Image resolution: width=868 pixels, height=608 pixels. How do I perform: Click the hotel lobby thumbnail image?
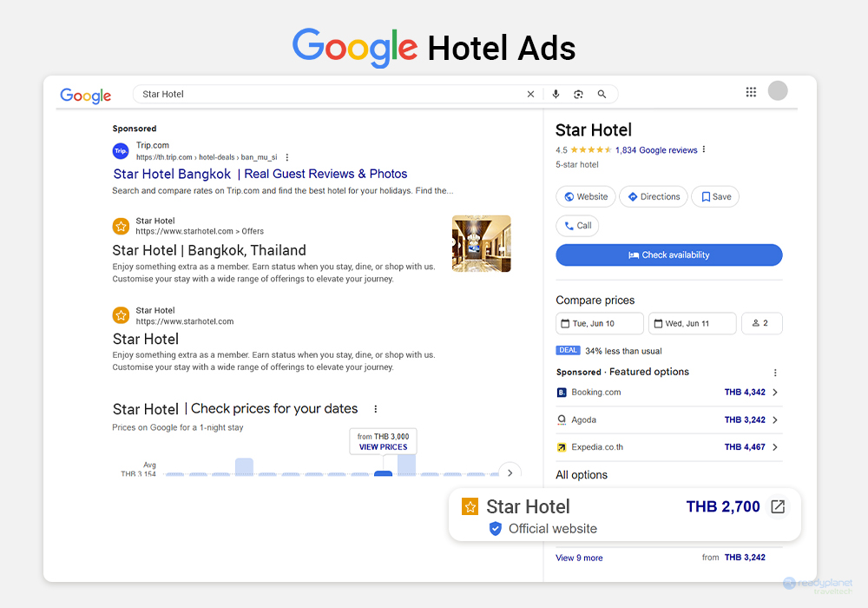482,244
